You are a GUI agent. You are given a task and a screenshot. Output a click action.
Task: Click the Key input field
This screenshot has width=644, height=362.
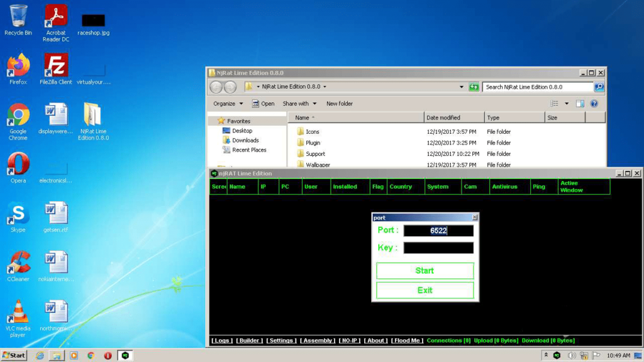coord(438,248)
